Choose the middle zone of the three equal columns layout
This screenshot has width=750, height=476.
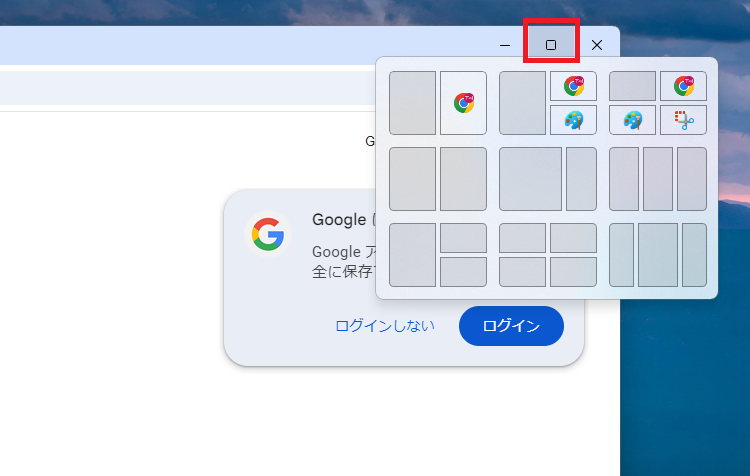[657, 179]
